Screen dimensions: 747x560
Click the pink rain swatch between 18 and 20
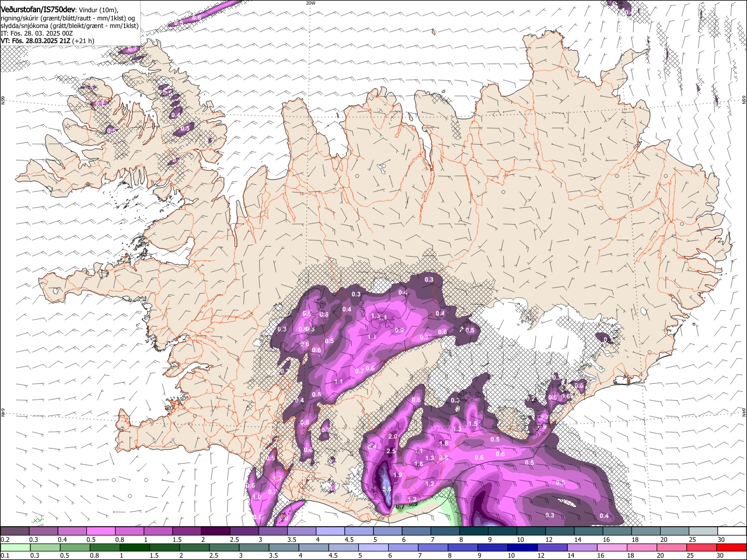[641, 547]
